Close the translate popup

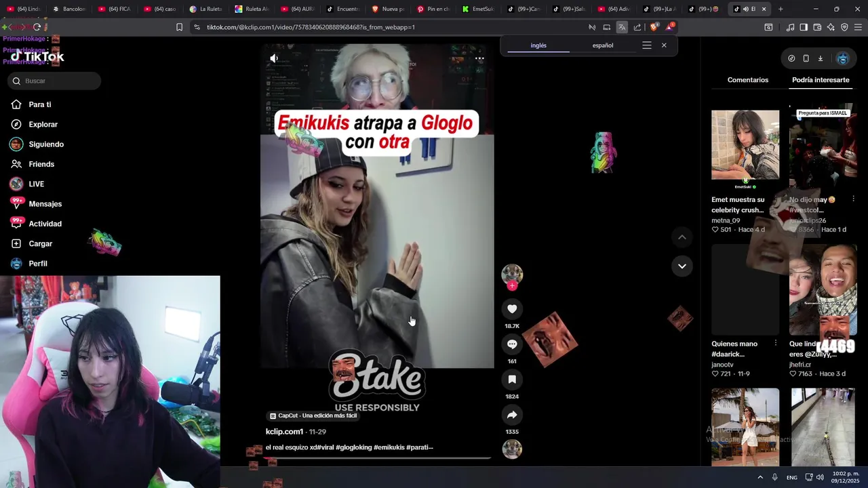[x=664, y=45]
